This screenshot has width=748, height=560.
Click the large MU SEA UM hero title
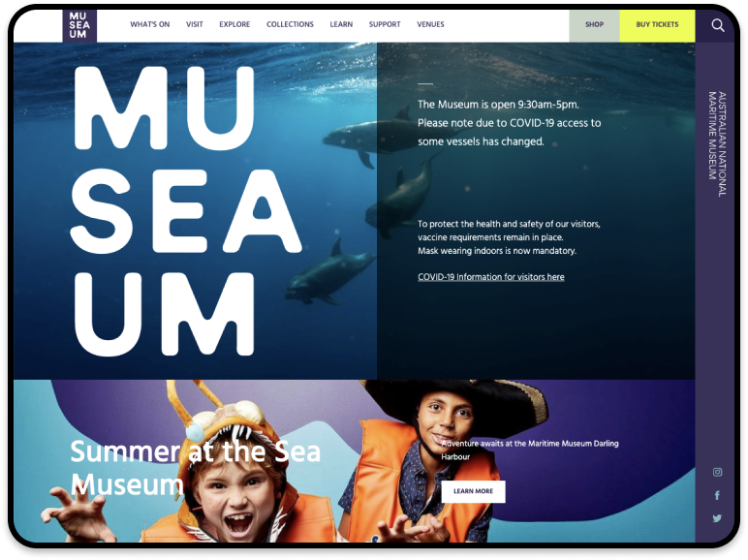pos(186,210)
